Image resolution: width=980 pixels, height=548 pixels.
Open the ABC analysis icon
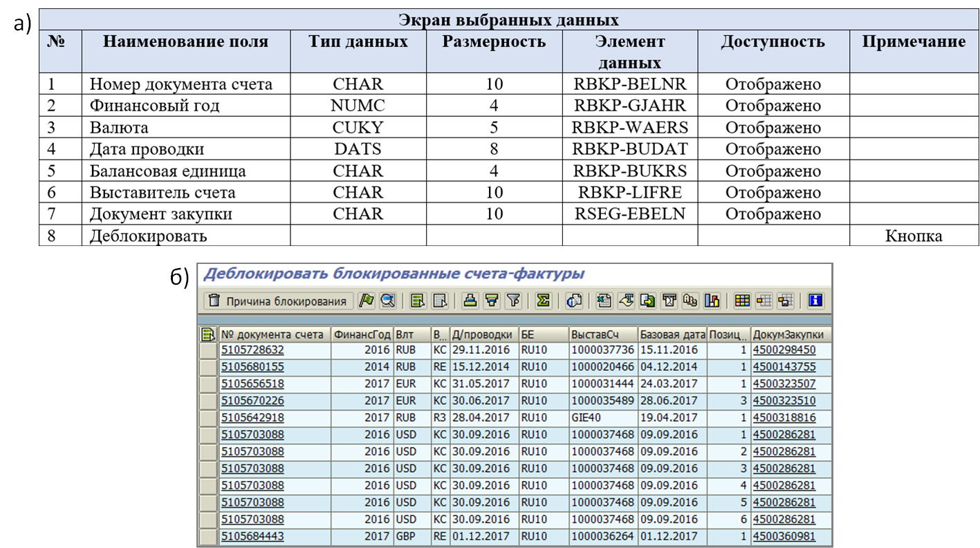point(690,301)
